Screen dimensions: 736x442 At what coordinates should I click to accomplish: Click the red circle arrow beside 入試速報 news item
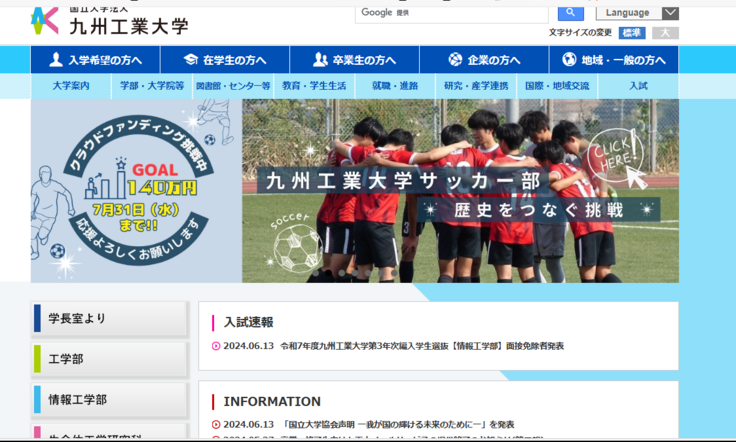click(x=216, y=346)
